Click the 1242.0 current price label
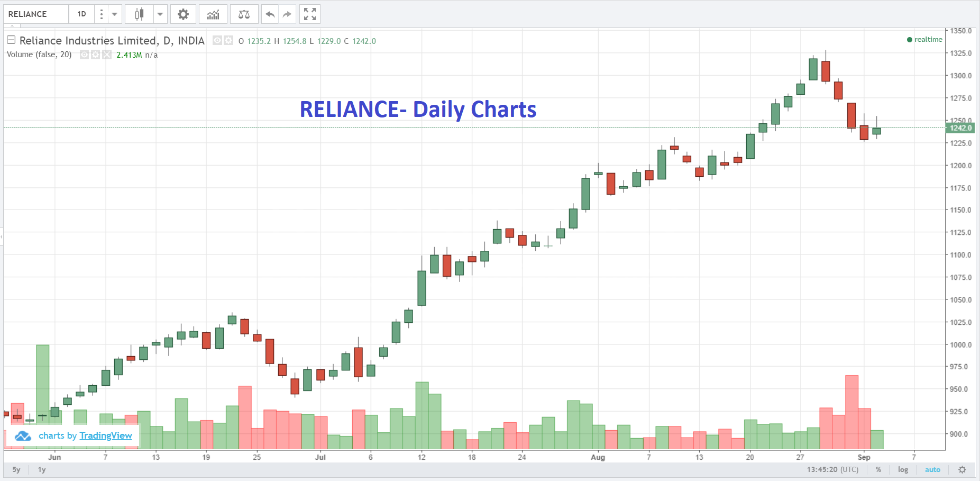The width and height of the screenshot is (980, 481). (960, 128)
